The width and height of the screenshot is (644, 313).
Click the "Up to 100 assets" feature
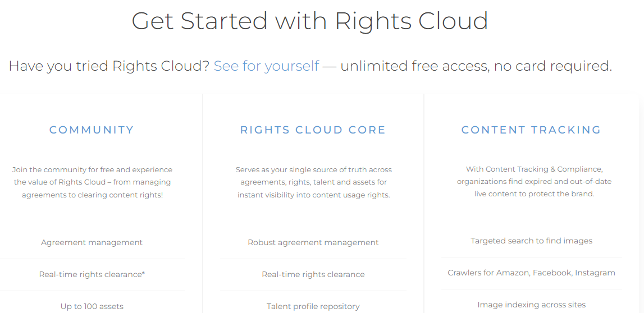click(92, 306)
